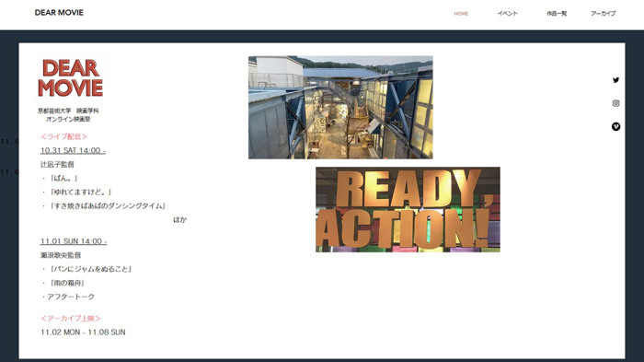Open the Instagram social link icon
This screenshot has height=362, width=644.
point(615,103)
